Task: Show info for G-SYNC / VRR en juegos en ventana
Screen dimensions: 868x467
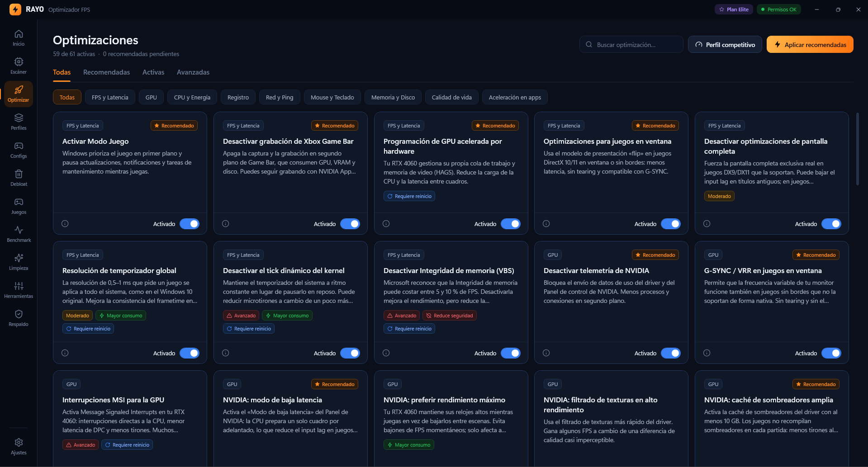Action: point(707,353)
